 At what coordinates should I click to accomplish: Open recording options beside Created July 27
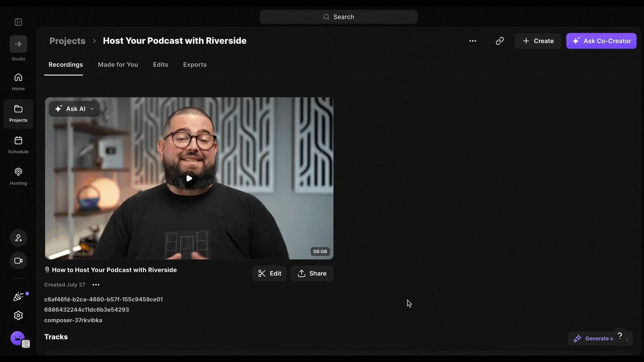(96, 285)
